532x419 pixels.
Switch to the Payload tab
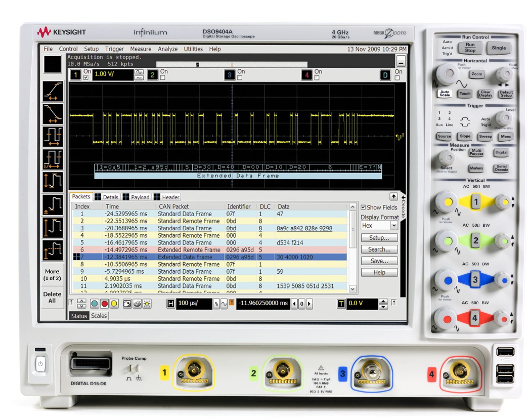point(137,197)
